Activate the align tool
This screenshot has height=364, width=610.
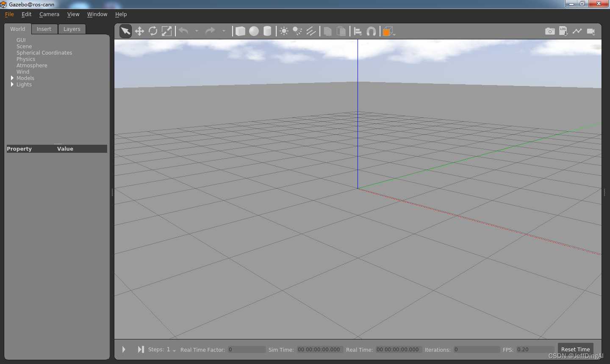(x=358, y=31)
